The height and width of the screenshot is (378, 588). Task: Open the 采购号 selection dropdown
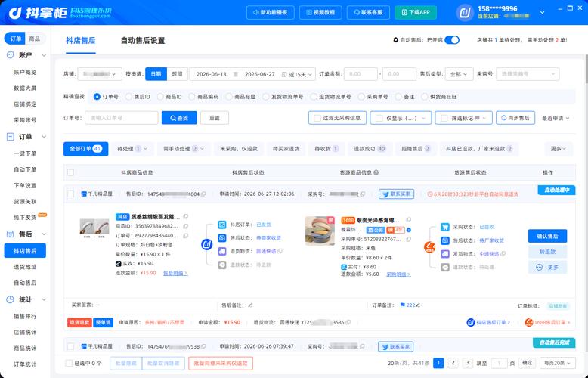click(x=528, y=74)
